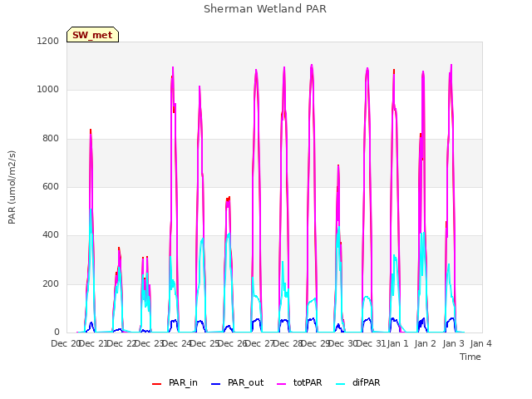Click the Jan 2 x-axis tick label
532x399 pixels.
(425, 343)
